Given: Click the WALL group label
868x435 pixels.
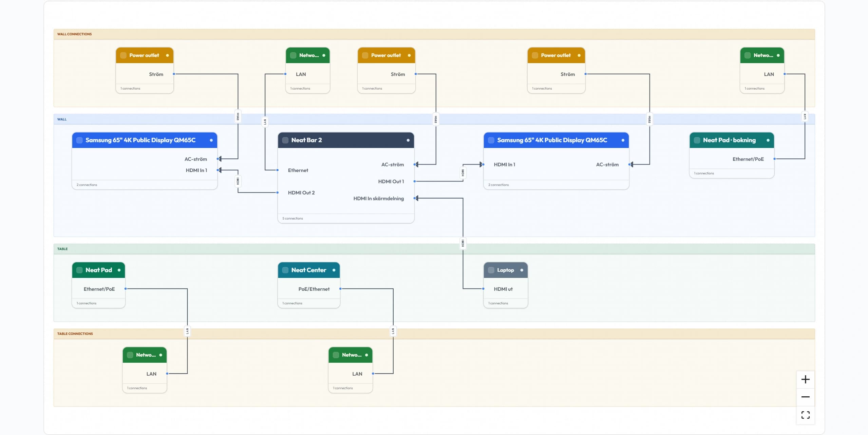Looking at the screenshot, I should tap(62, 119).
